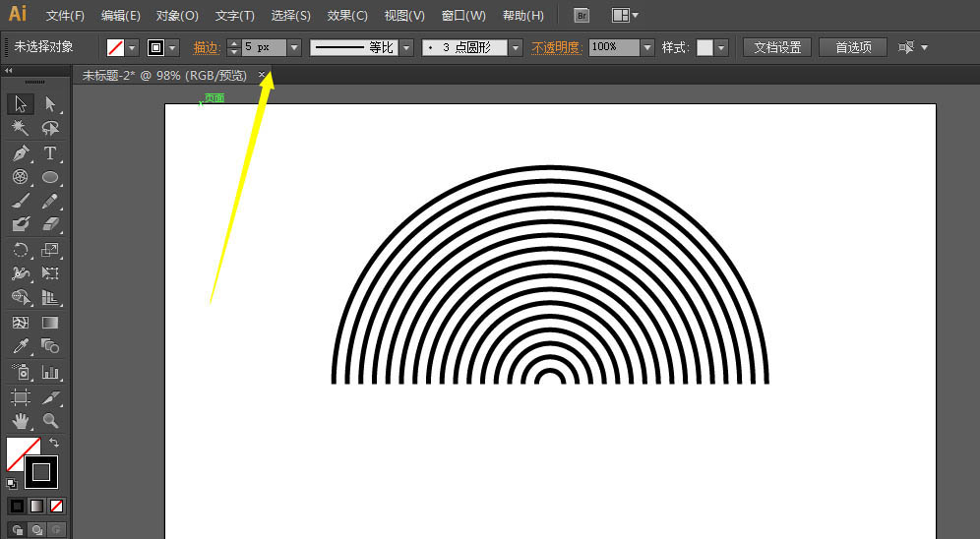980x539 pixels.
Task: Swap fill and stroke colors
Action: click(54, 444)
